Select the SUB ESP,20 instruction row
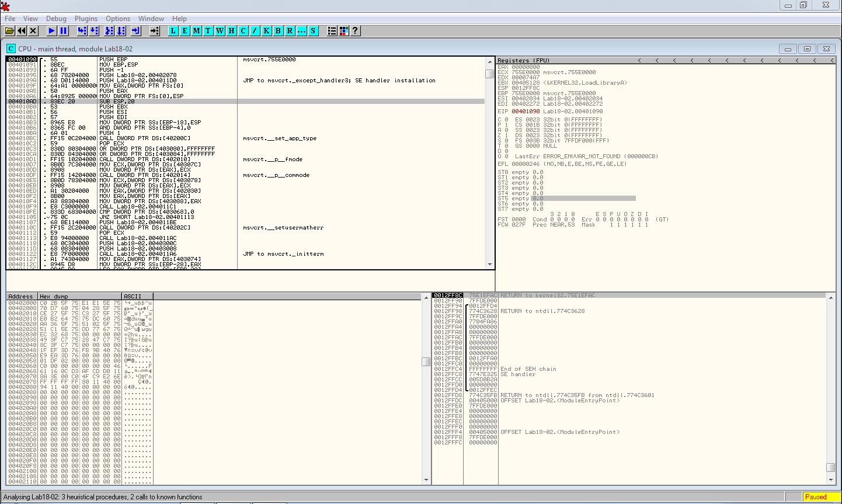 click(245, 102)
